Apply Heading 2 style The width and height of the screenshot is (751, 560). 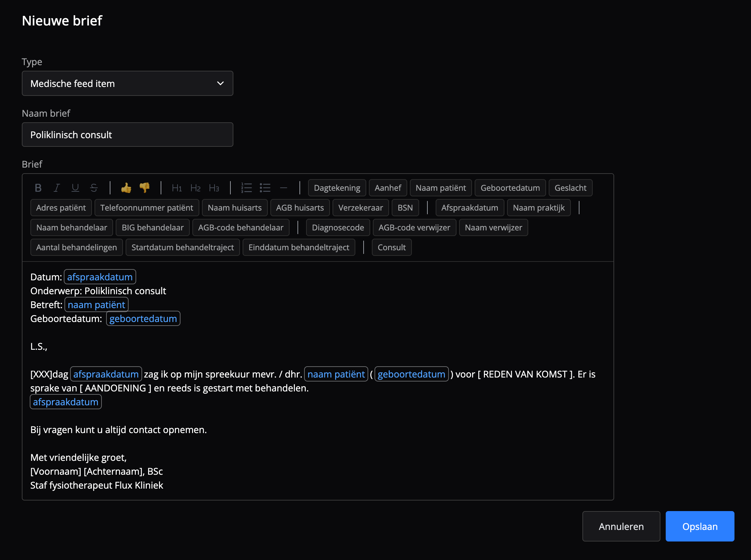point(195,188)
